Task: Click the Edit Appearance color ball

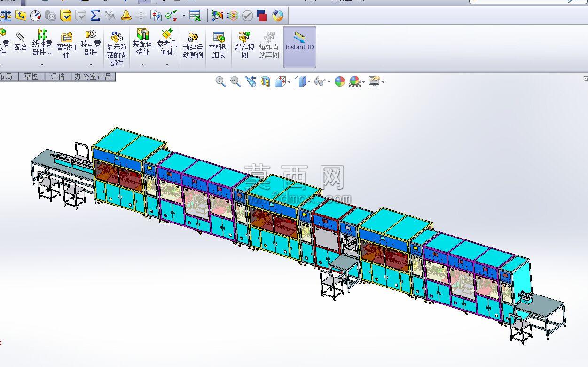Action: pyautogui.click(x=340, y=82)
